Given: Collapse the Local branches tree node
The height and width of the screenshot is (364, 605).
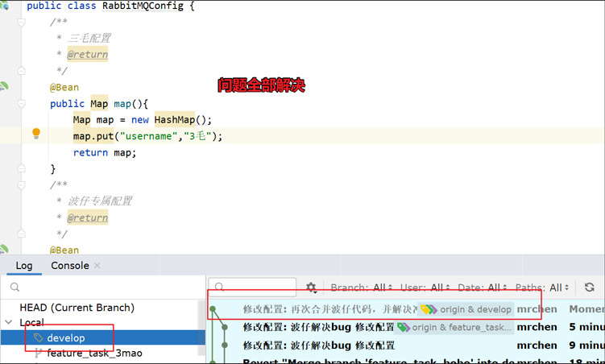Looking at the screenshot, I should tap(9, 321).
